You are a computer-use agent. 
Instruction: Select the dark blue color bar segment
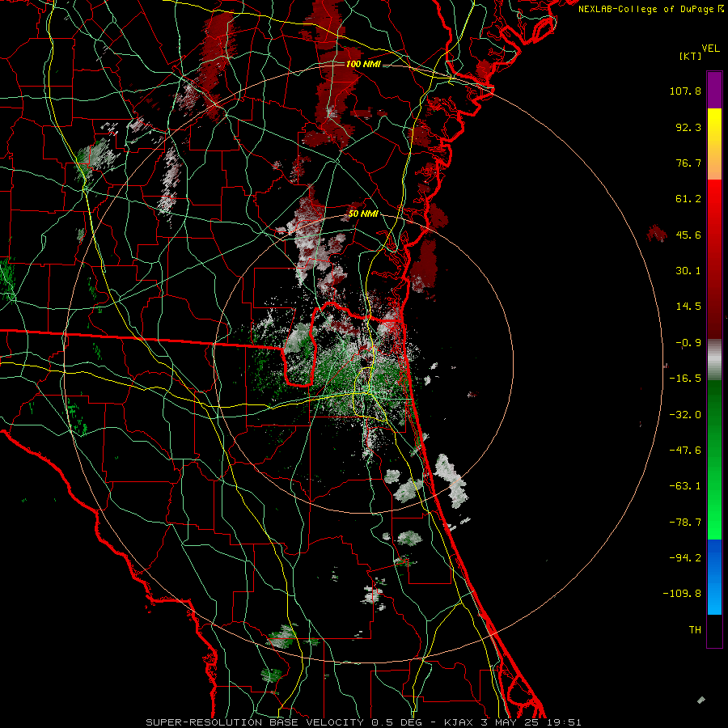click(x=714, y=557)
